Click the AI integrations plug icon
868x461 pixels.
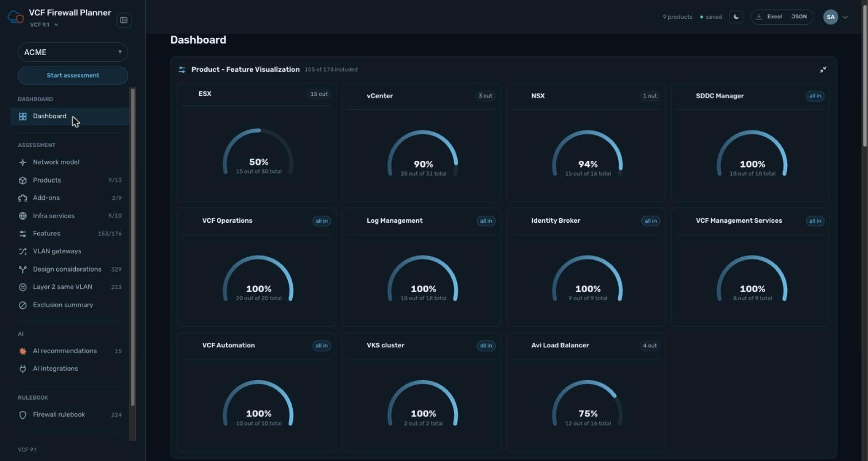point(22,369)
